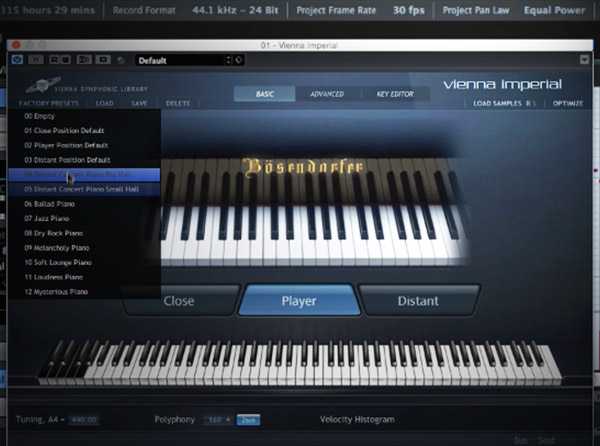Select preset 01 Close Position Default
Screen dimensions: 600x446
coord(84,130)
